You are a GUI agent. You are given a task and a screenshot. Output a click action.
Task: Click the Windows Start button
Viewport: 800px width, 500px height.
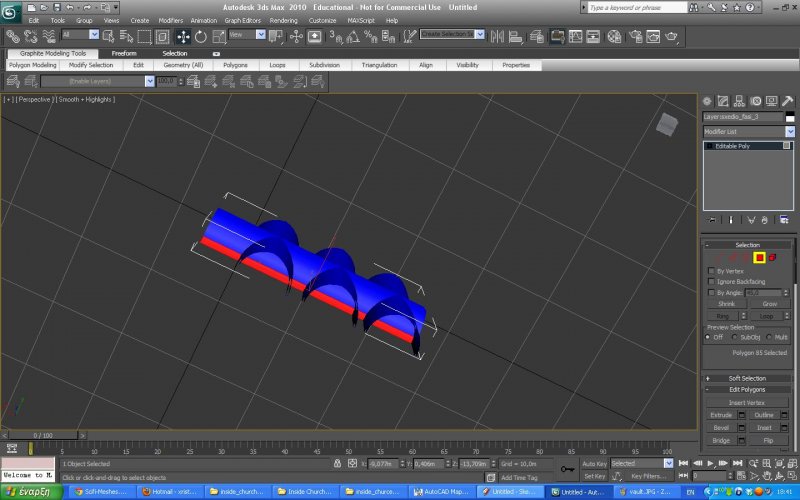[30, 492]
